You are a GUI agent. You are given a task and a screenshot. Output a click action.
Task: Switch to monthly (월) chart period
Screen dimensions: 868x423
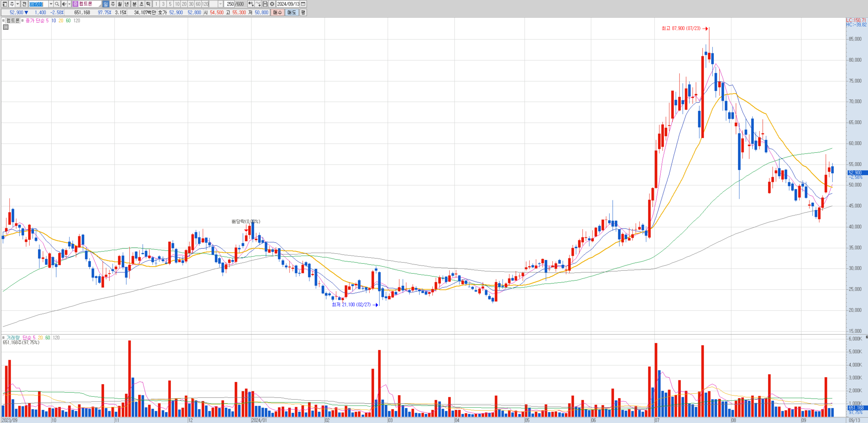pyautogui.click(x=120, y=4)
